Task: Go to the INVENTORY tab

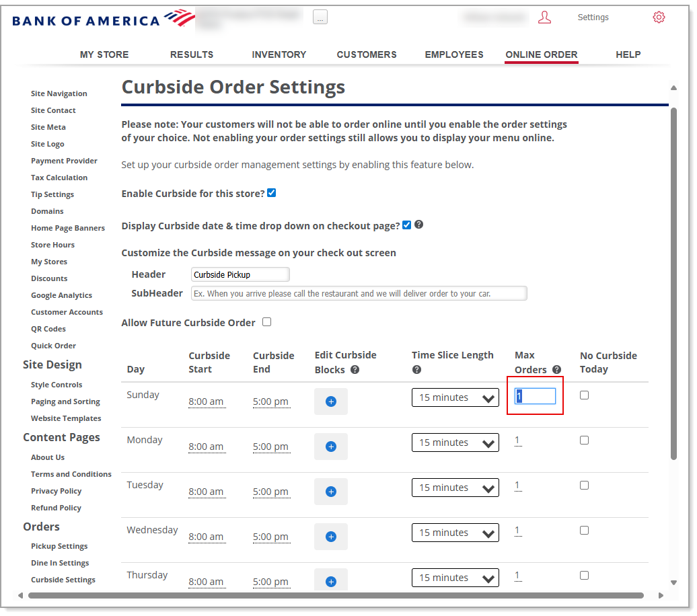Action: (x=279, y=54)
